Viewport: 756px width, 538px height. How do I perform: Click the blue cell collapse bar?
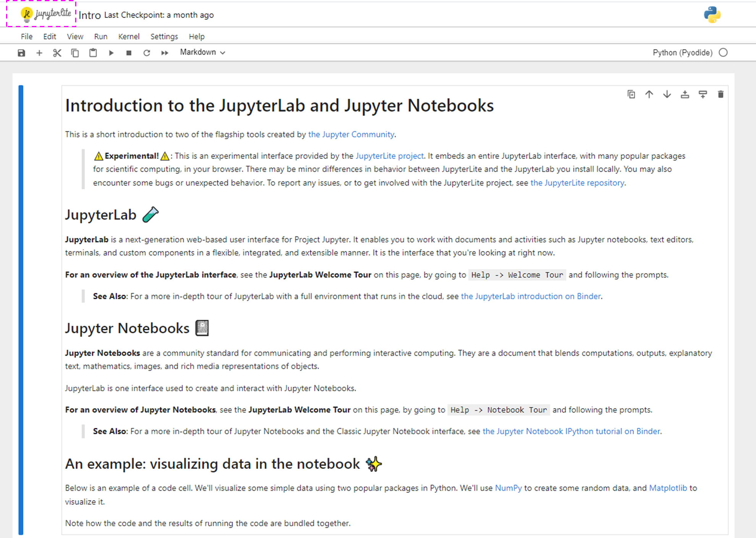coord(21,310)
